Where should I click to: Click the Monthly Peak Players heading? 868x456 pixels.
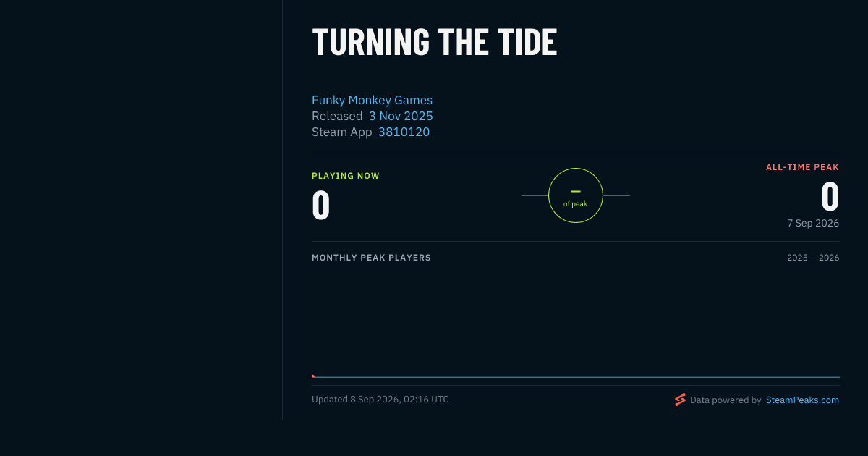[x=371, y=258]
